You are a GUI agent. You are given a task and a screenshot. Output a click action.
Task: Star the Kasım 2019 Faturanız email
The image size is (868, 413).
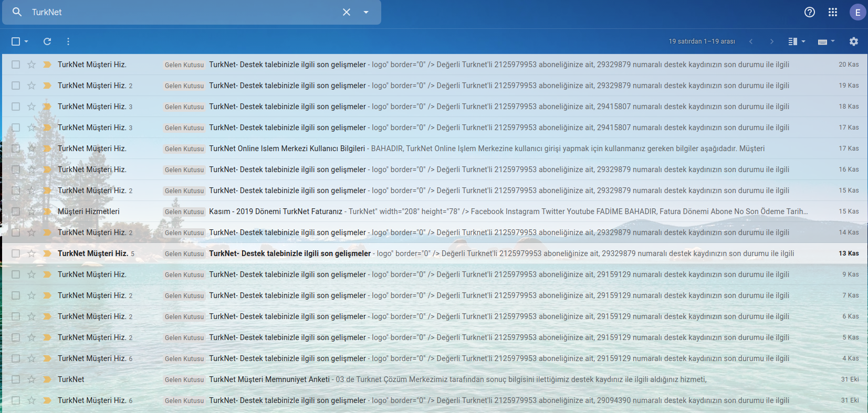[32, 211]
